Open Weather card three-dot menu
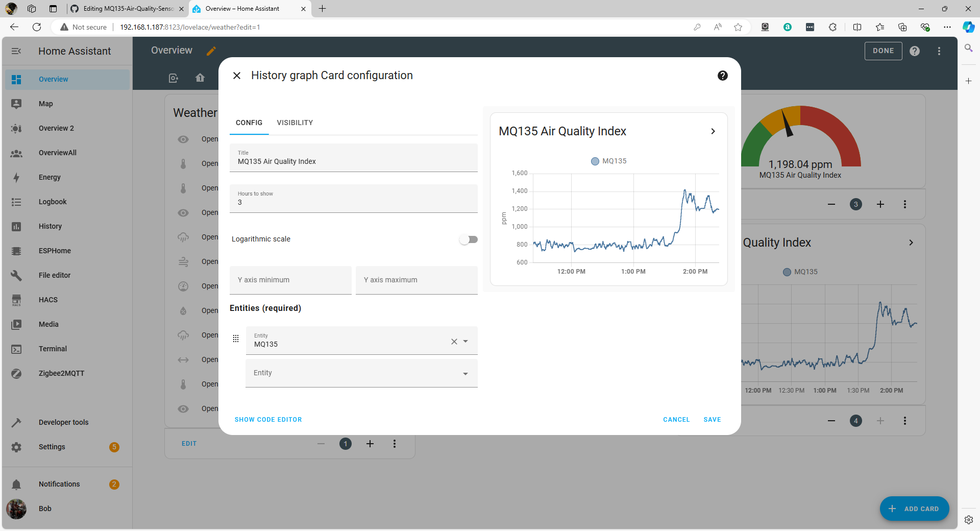This screenshot has height=531, width=980. 395,444
